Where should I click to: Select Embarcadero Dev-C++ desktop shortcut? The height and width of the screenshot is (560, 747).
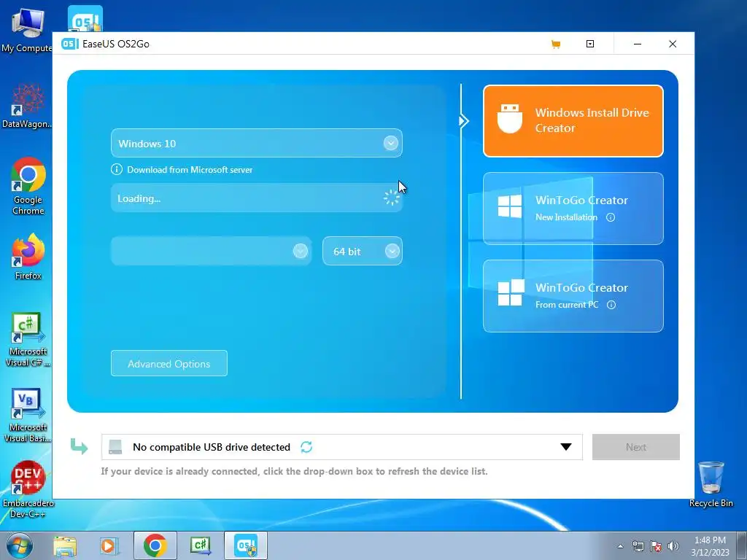coord(28,489)
